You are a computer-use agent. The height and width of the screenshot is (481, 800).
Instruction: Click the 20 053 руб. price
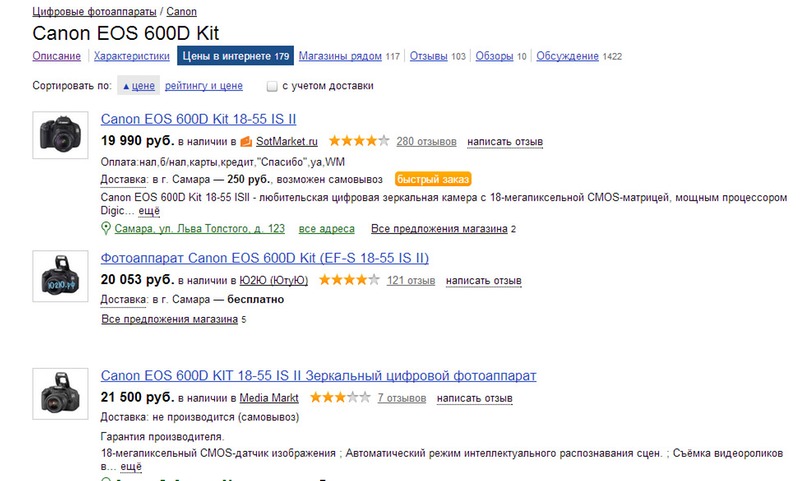click(138, 279)
